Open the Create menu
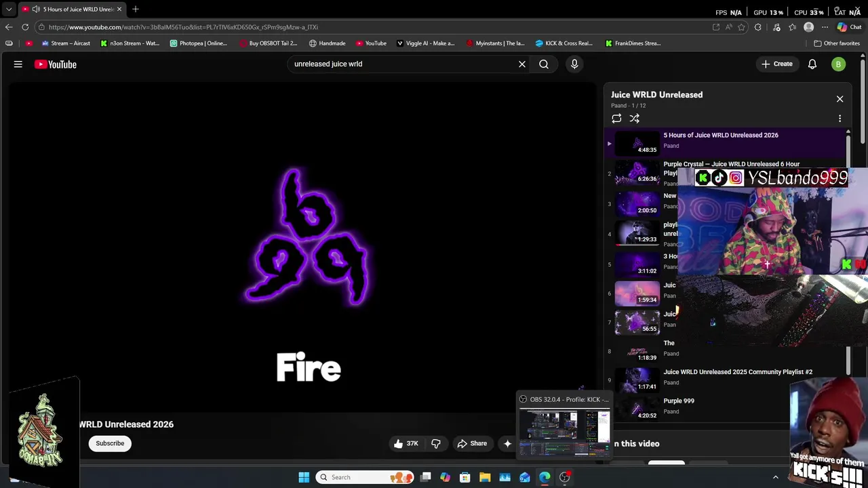The height and width of the screenshot is (488, 868). [777, 64]
